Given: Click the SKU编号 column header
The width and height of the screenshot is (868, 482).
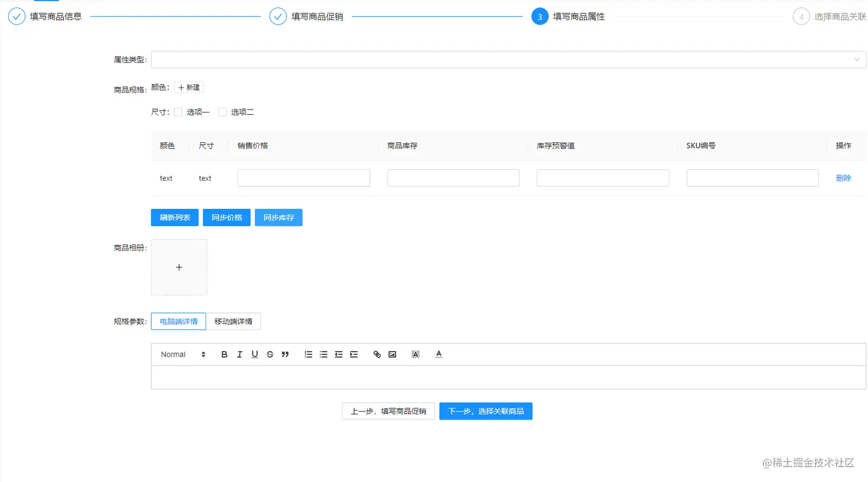Looking at the screenshot, I should point(701,146).
